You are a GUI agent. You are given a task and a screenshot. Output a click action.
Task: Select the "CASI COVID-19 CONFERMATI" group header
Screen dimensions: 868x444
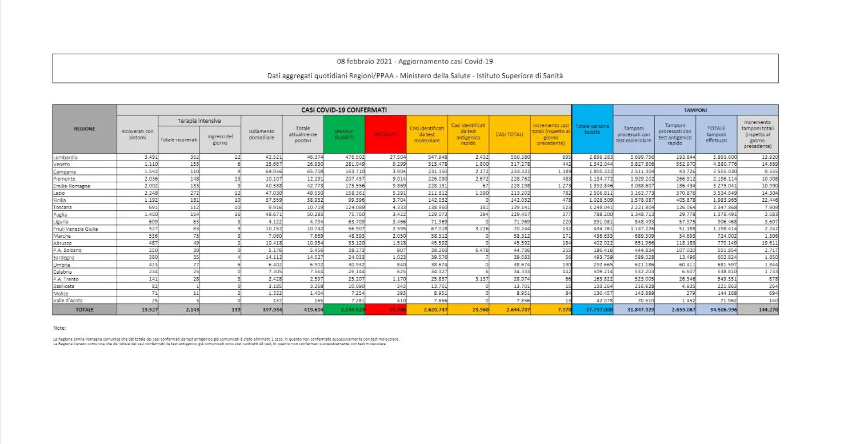coord(344,109)
